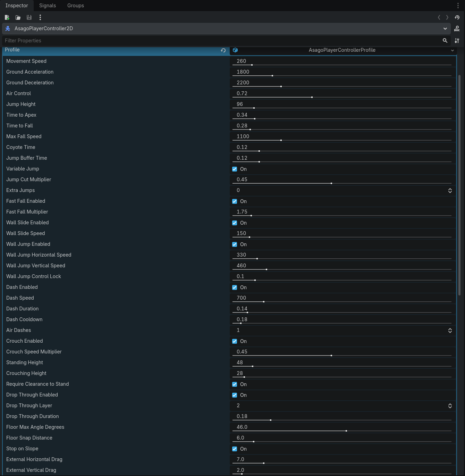Screen dimensions: 465x476
Task: Click the Dash Speed value 700
Action: tap(241, 298)
